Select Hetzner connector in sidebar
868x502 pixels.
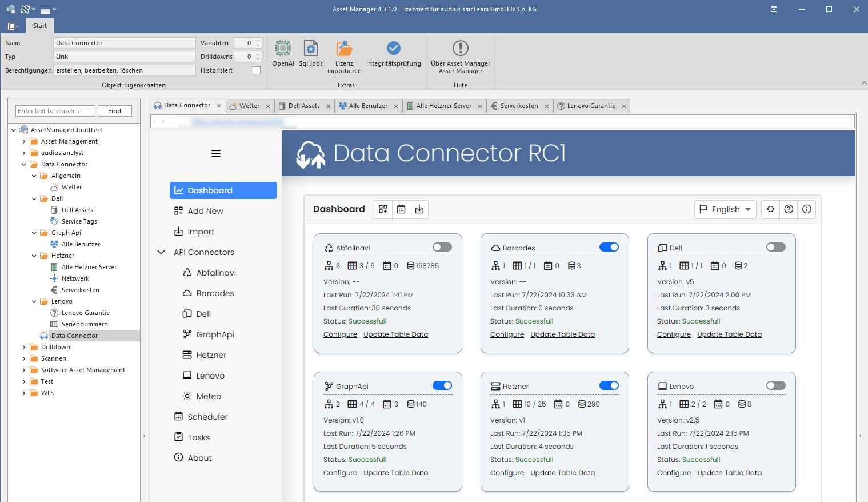point(211,355)
